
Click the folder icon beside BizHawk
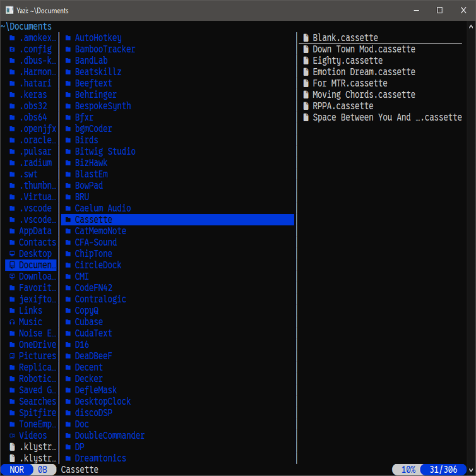tap(68, 163)
